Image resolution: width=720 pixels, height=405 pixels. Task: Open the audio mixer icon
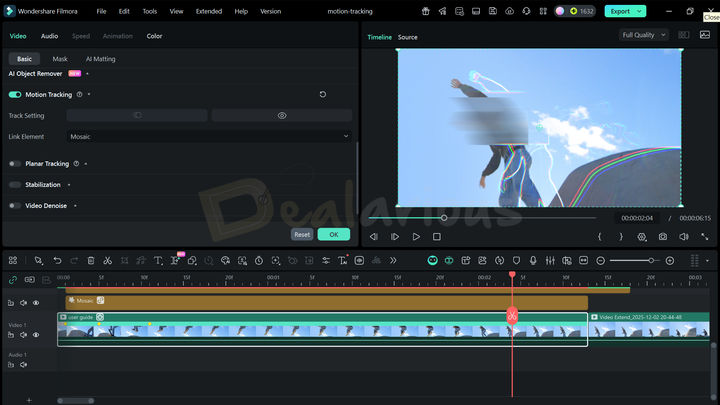pos(550,260)
